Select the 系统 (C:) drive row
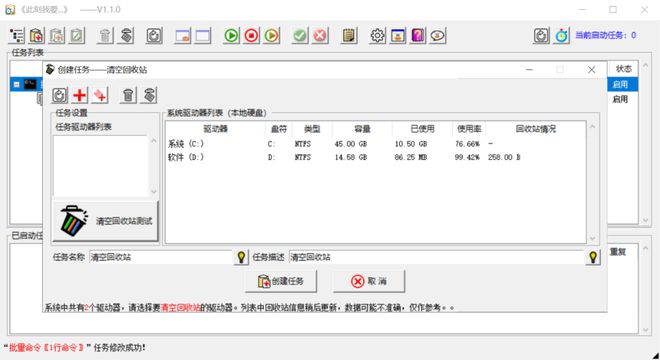 [x=375, y=144]
